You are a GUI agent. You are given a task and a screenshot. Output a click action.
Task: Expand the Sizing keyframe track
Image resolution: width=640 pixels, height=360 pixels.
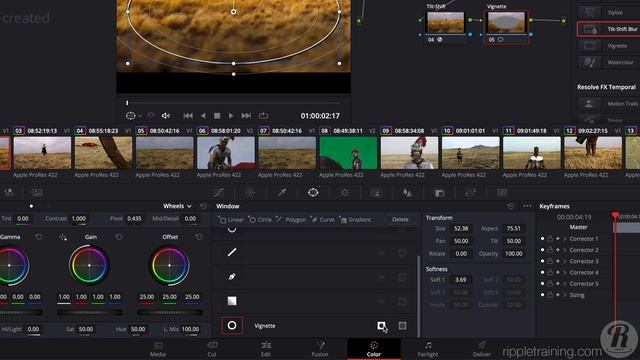coord(565,295)
